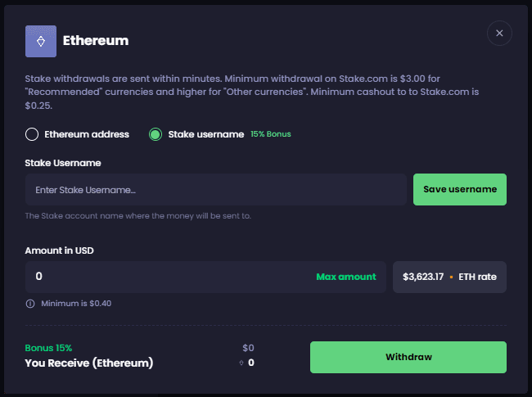Click the info icon beside Minimum is $0.40
532x397 pixels.
[30, 304]
